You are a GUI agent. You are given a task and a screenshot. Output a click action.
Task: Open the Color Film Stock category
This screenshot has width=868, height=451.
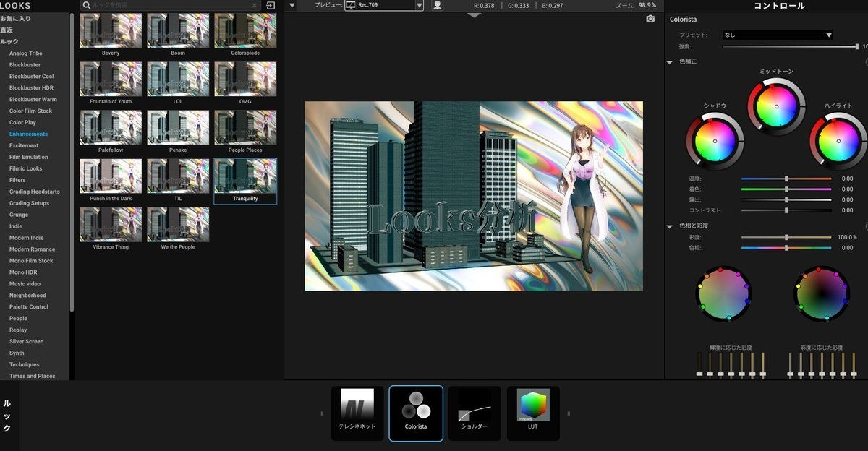tap(31, 111)
